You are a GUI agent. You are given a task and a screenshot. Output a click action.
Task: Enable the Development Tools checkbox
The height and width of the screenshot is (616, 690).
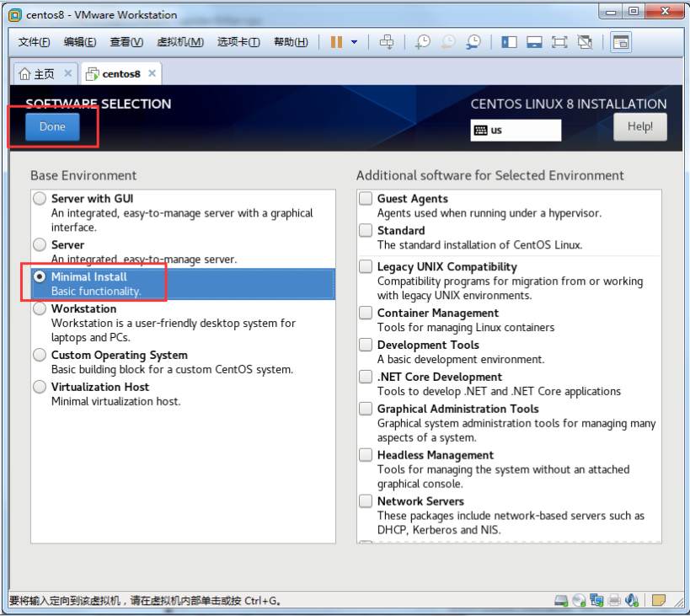coord(366,345)
